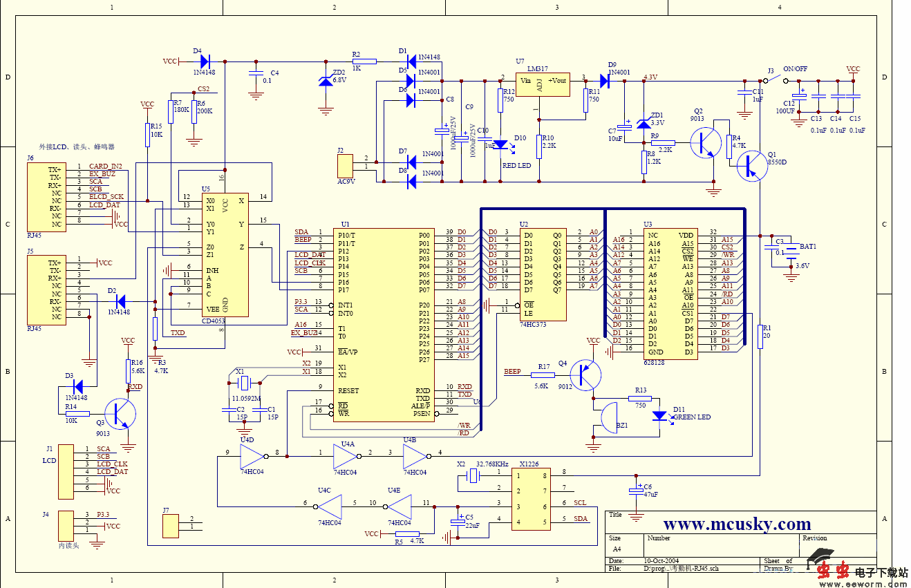Select the X1226 real-time clock chip

click(x=531, y=498)
